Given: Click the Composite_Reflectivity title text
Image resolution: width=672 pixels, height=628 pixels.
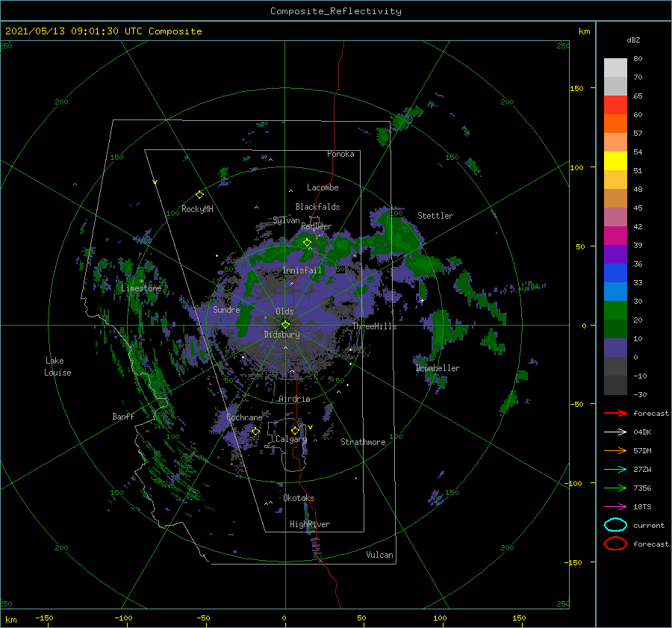Looking at the screenshot, I should pos(336,11).
